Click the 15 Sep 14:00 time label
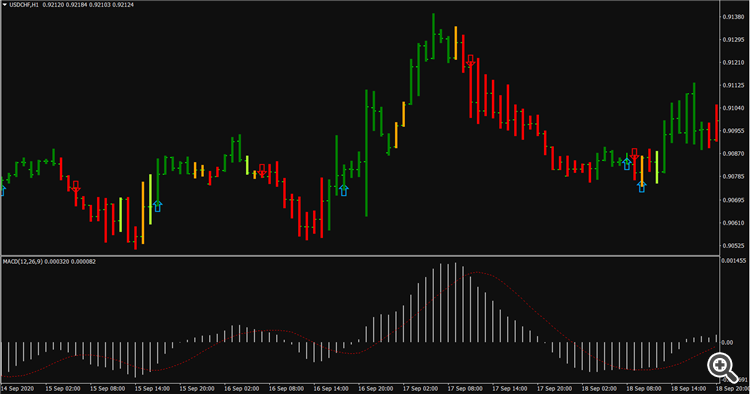Image resolution: width=750 pixels, height=394 pixels. click(x=152, y=389)
